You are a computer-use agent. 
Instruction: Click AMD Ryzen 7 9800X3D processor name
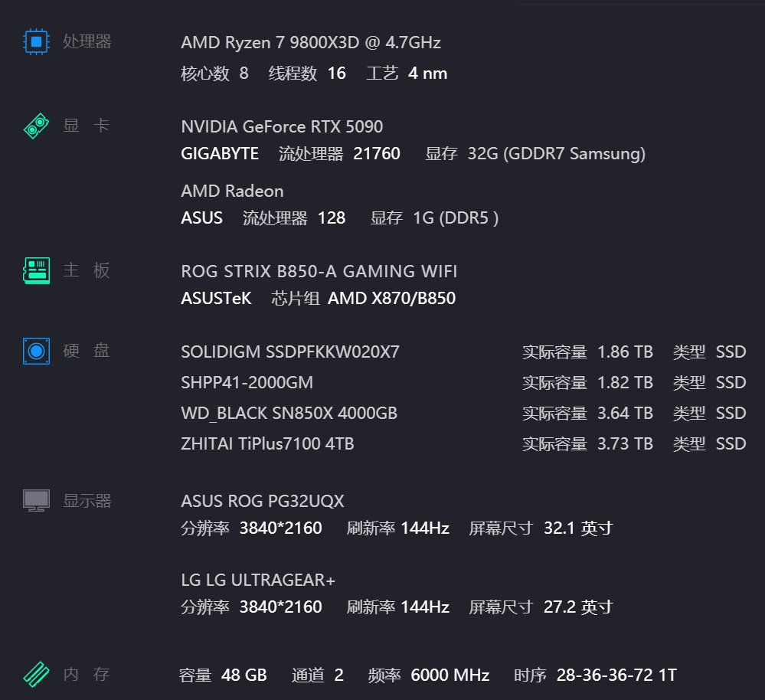pyautogui.click(x=311, y=42)
